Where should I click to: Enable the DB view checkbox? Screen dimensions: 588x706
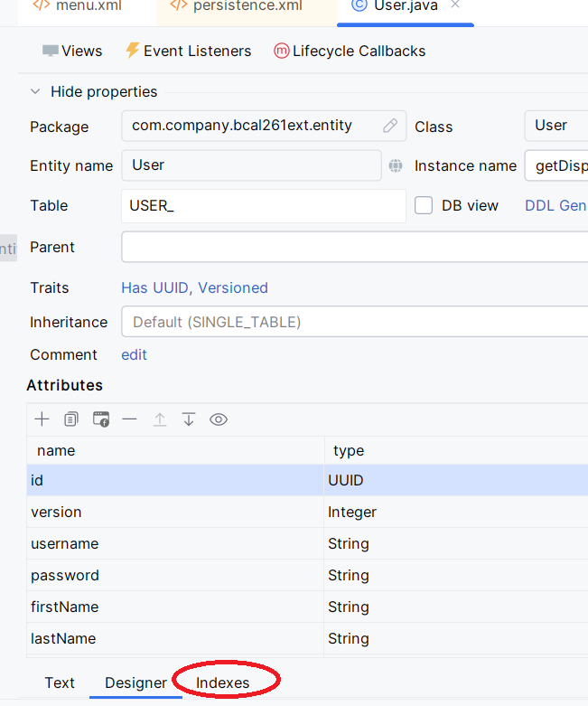pos(424,205)
